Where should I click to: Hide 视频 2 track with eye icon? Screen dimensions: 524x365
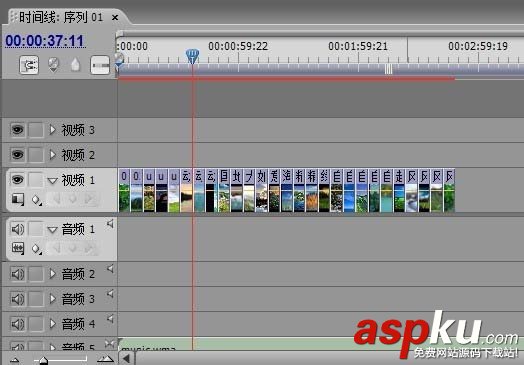pos(17,155)
